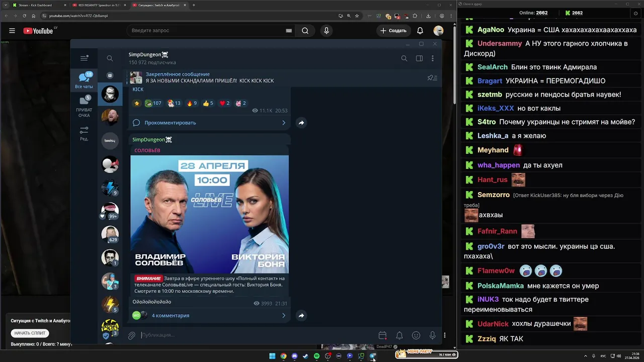Reload the page in Chrome
The image size is (644, 362).
(x=24, y=16)
